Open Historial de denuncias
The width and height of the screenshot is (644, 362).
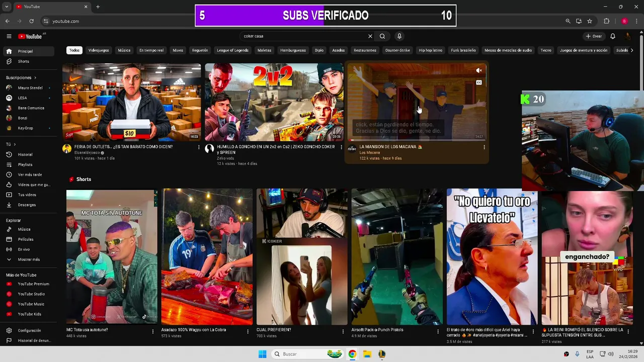pyautogui.click(x=29, y=340)
